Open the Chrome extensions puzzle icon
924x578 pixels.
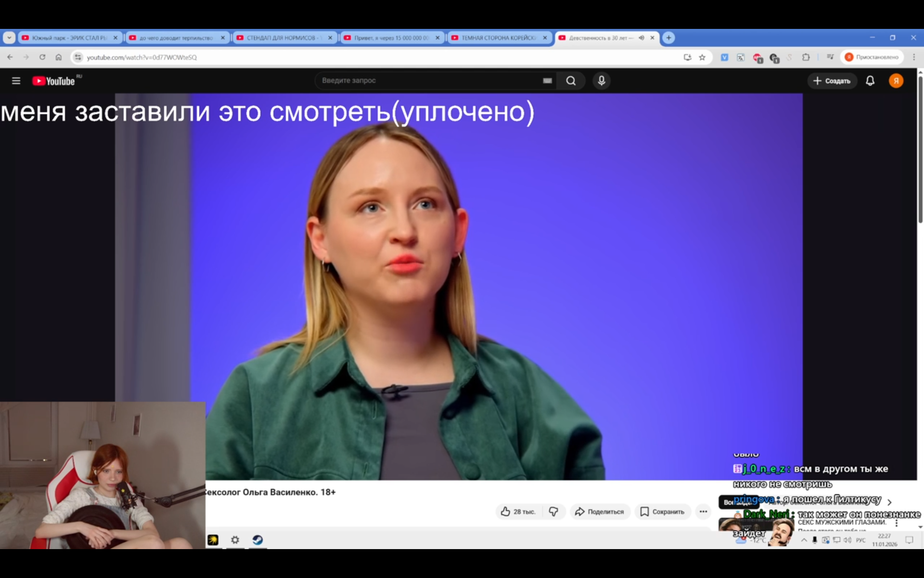pos(806,57)
